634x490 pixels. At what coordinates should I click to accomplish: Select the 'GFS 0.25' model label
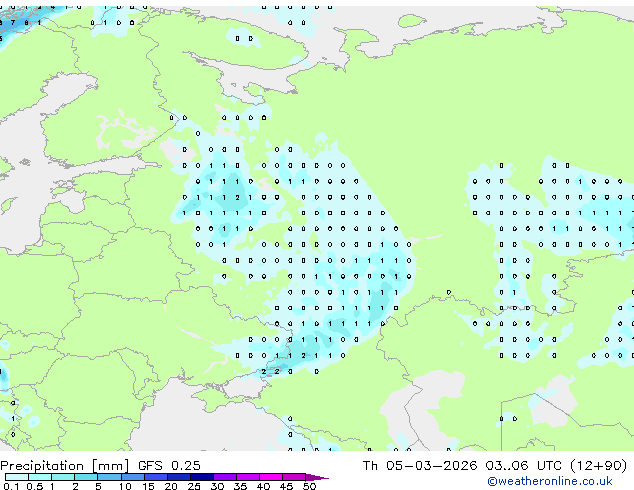(169, 466)
